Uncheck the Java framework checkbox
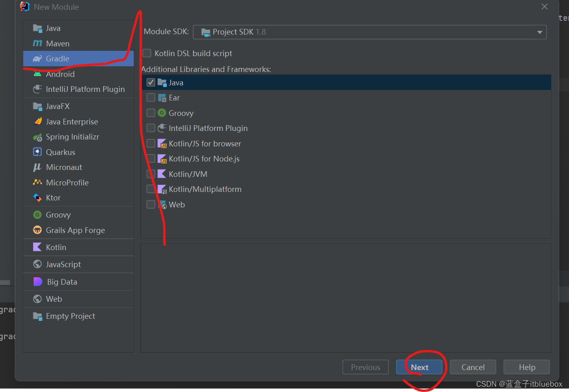The height and width of the screenshot is (392, 569). (x=151, y=83)
